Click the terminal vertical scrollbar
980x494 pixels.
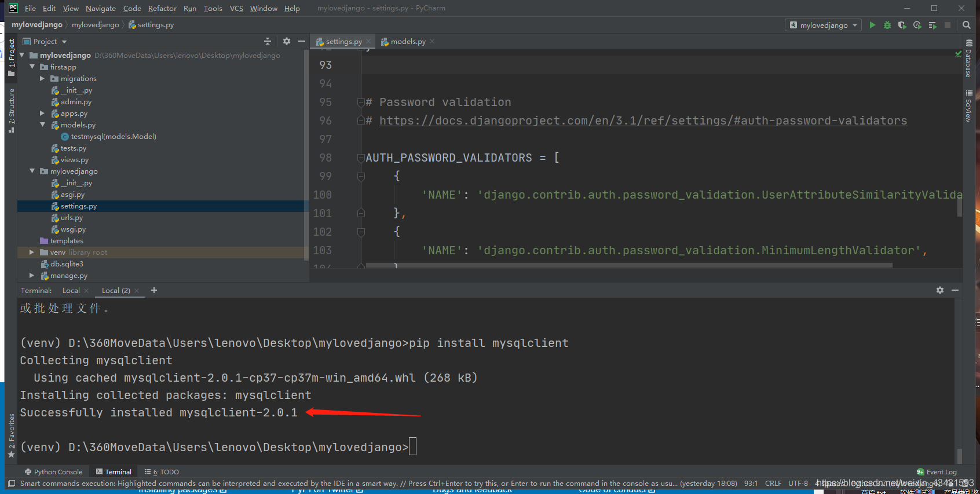click(x=959, y=456)
